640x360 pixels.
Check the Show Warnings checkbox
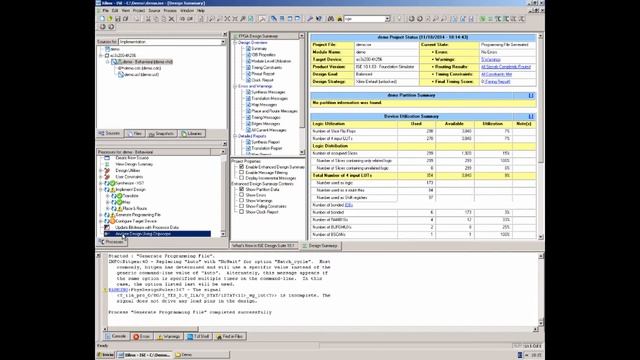[242, 200]
